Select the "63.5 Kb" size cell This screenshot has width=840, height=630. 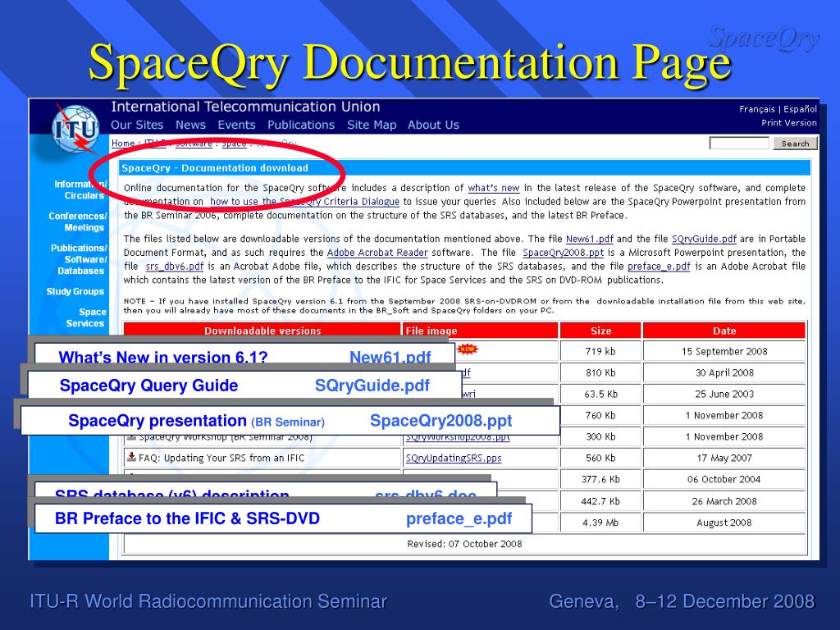(600, 395)
